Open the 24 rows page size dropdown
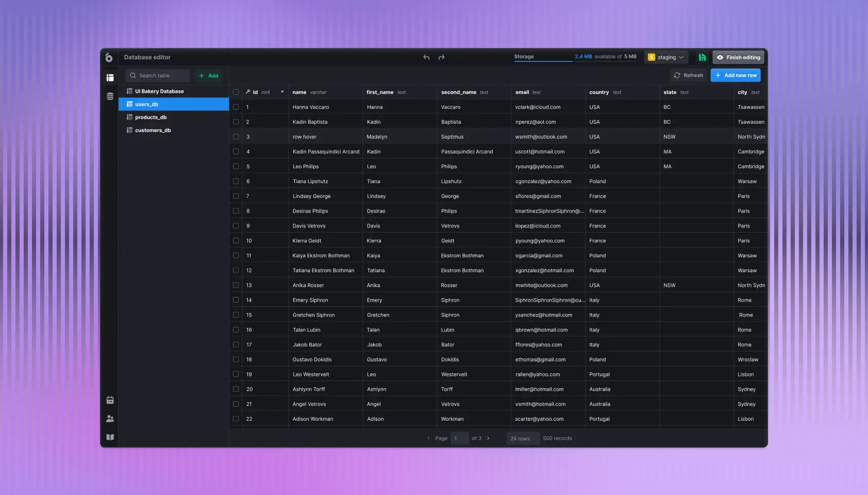 tap(522, 438)
